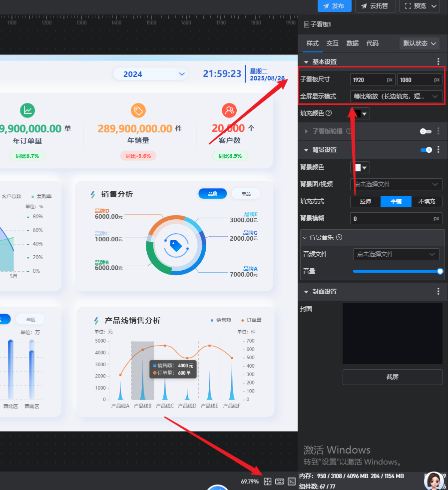Turn off the 背景设置 toggle switch
448x490 pixels.
[426, 150]
